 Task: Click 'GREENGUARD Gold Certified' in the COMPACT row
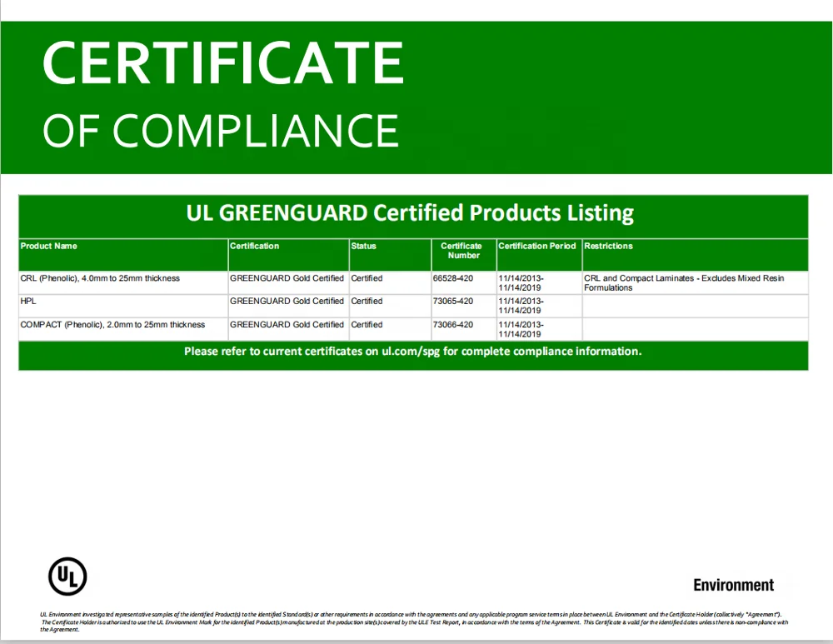point(287,325)
